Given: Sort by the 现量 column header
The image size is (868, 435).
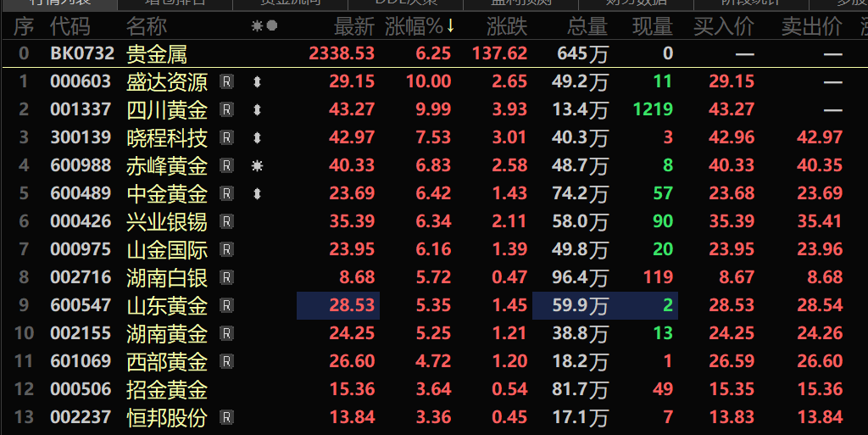Looking at the screenshot, I should pyautogui.click(x=653, y=26).
